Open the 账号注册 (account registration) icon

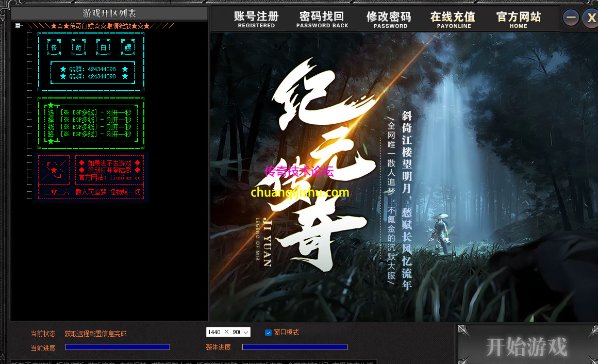(x=256, y=18)
